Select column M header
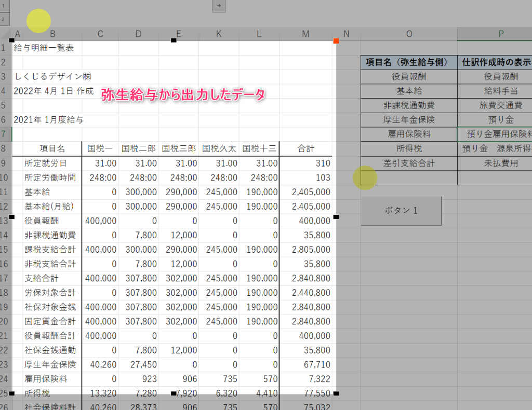Viewport: 532px width, 410px height. tap(305, 34)
